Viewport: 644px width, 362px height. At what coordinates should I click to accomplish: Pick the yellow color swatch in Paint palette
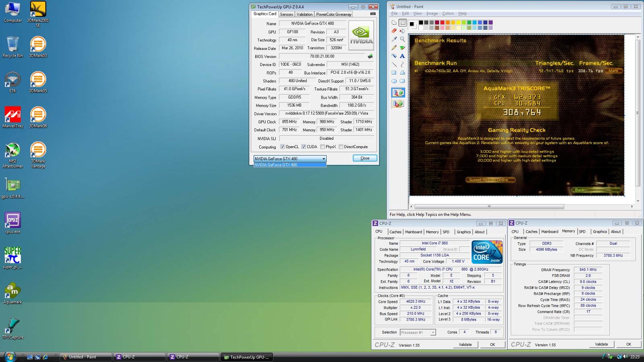(x=458, y=23)
